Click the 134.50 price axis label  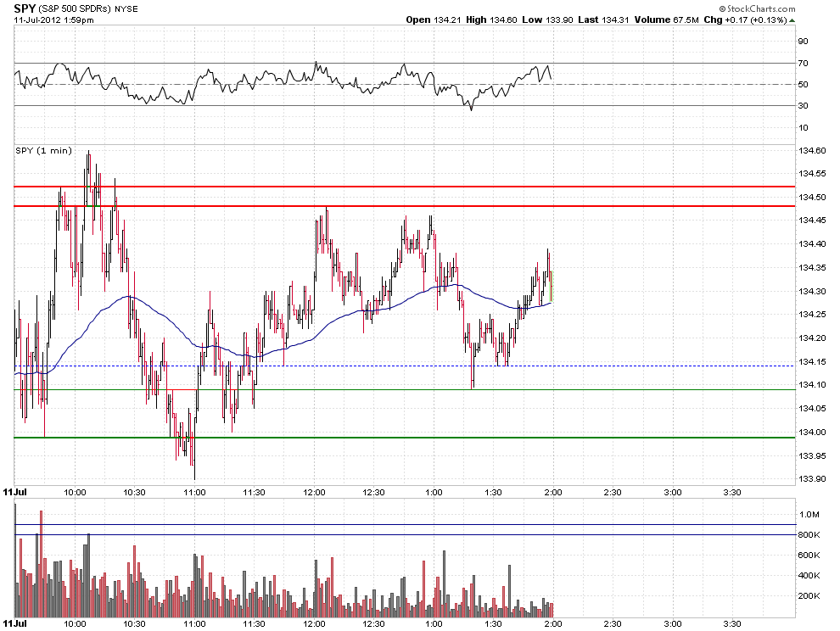click(812, 197)
